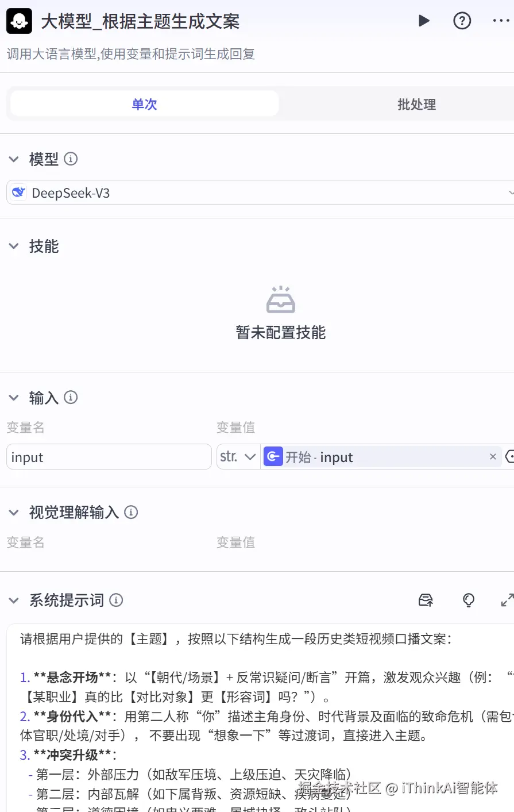The width and height of the screenshot is (514, 812).
Task: Run the workflow with the play icon
Action: click(424, 21)
